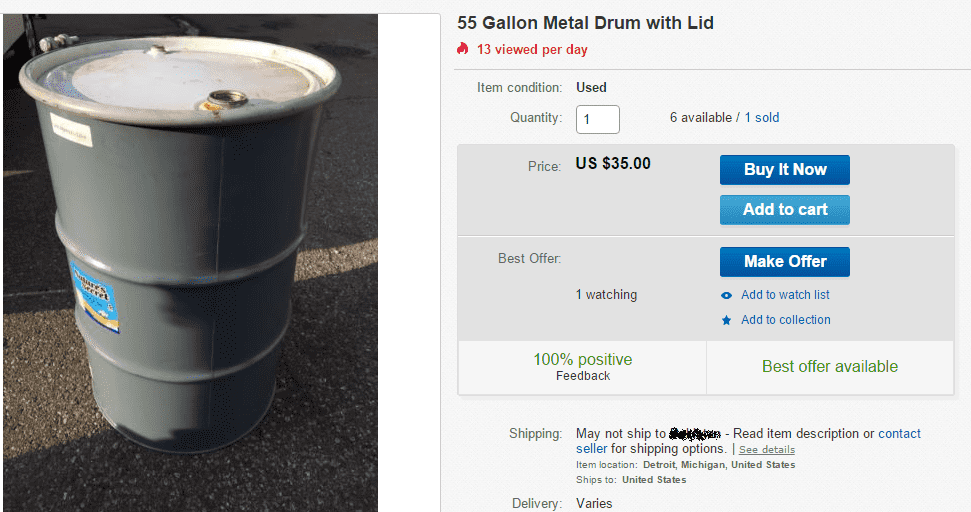Viewport: 971px width, 512px height.
Task: Open the "1 sold" link
Action: point(762,117)
